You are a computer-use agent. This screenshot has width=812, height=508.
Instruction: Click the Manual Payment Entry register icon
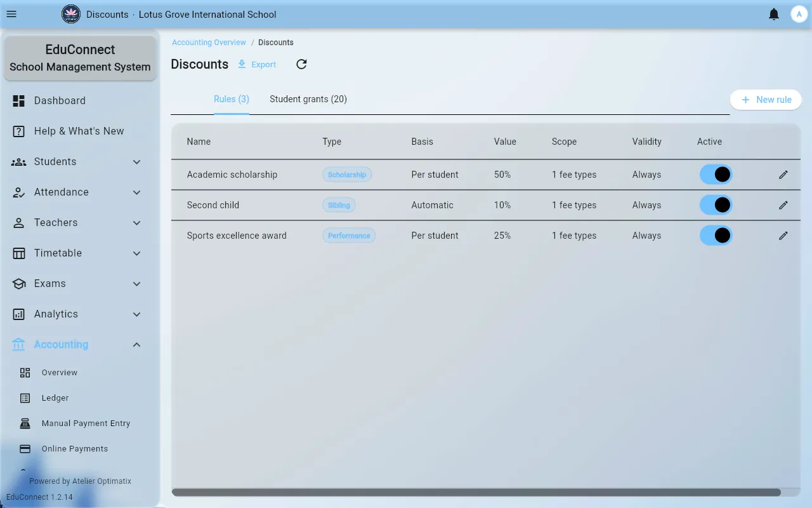pyautogui.click(x=25, y=424)
